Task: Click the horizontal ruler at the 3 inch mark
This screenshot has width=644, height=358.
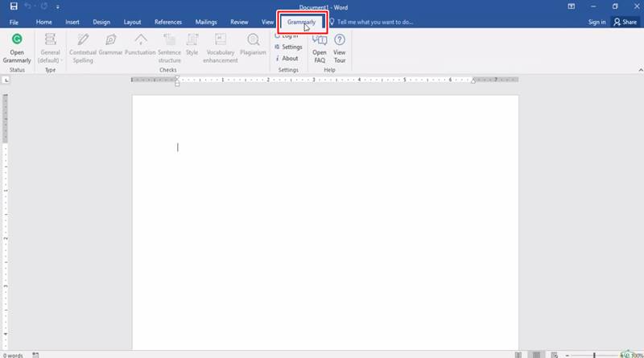Action: (x=313, y=80)
